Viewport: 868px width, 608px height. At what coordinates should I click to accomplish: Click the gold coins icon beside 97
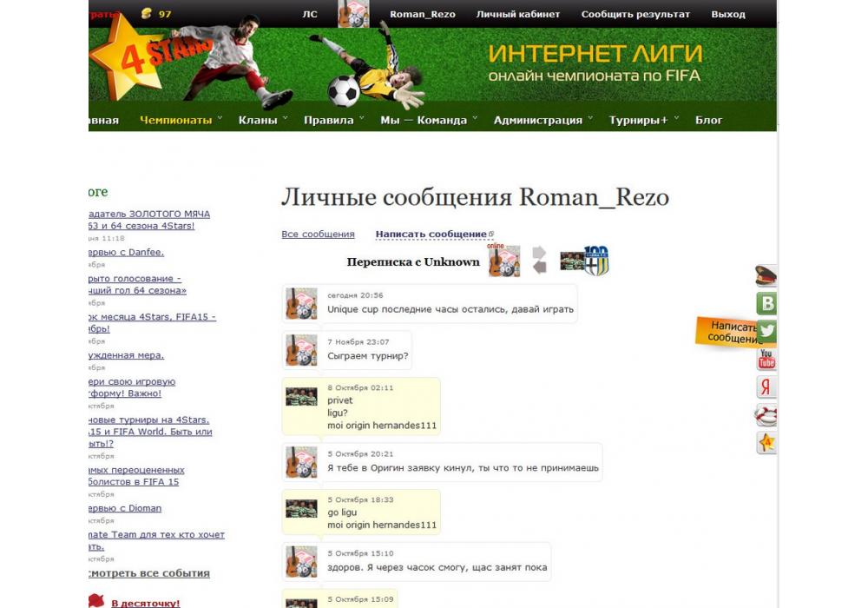[146, 13]
